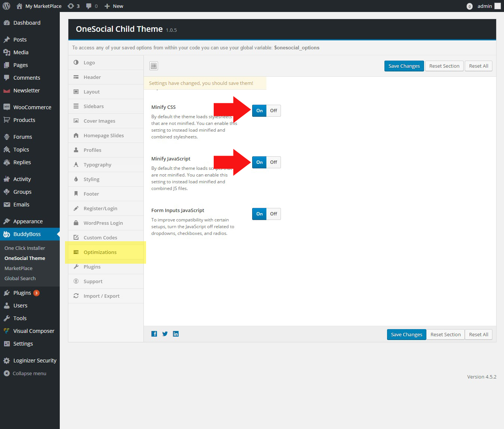Click the bottom Reset All button
Screen dimensions: 504x429
point(479,335)
